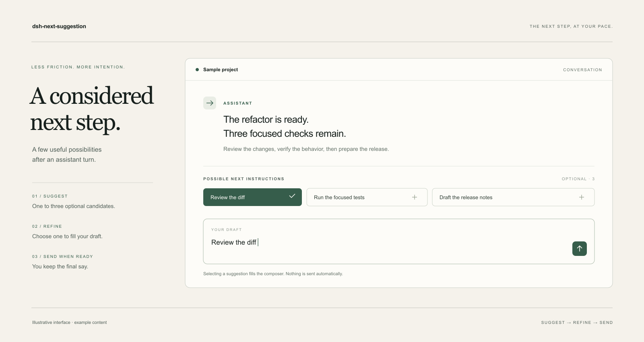The height and width of the screenshot is (342, 644).
Task: Click the Sample project title
Action: (x=221, y=70)
